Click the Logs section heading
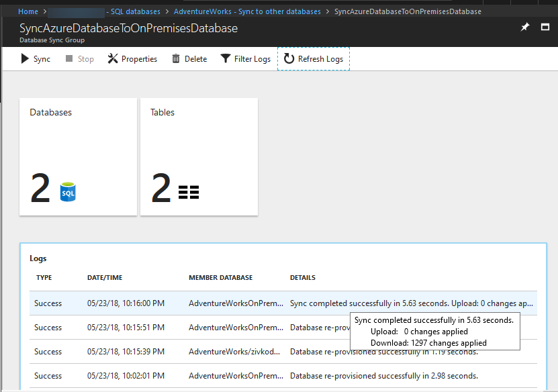 pos(38,258)
